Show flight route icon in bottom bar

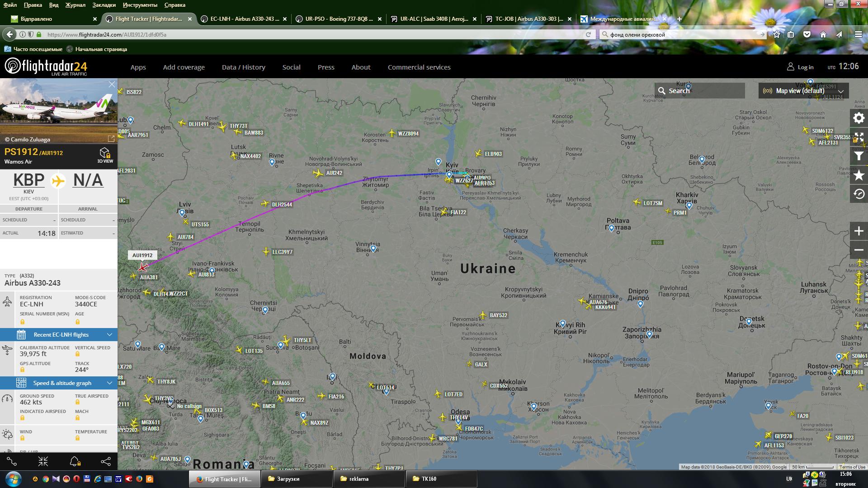[12, 461]
